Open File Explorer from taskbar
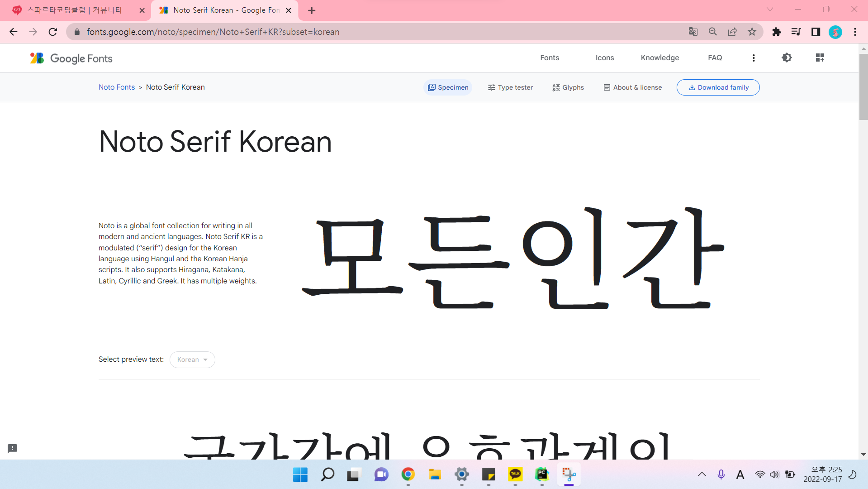Screen dimensions: 868x489 click(x=435, y=475)
